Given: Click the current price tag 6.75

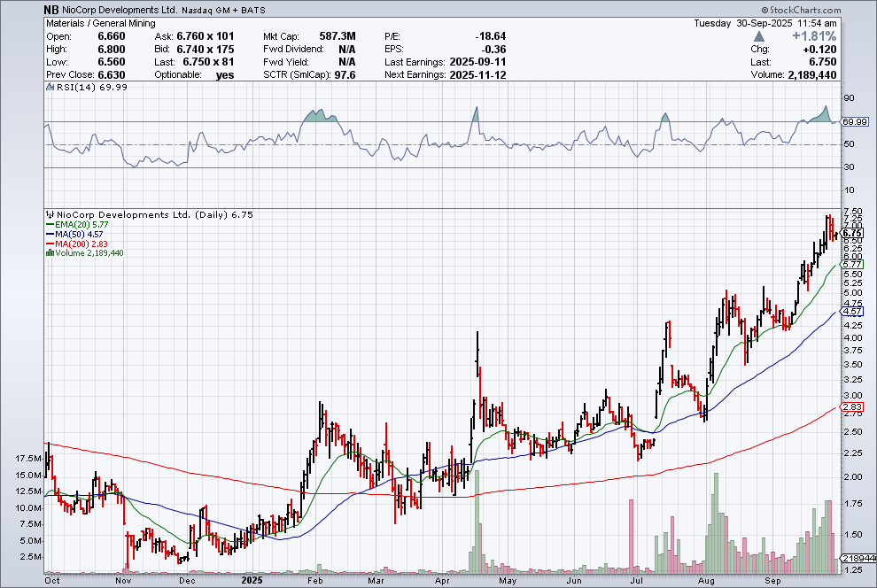Looking at the screenshot, I should pyautogui.click(x=852, y=233).
